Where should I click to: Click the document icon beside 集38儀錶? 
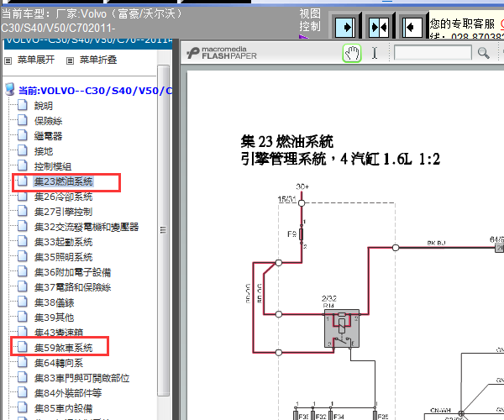(x=22, y=302)
